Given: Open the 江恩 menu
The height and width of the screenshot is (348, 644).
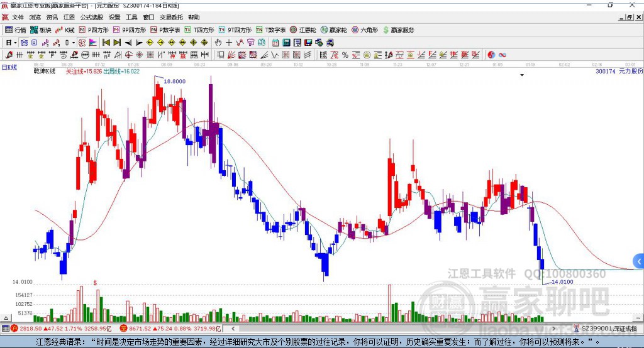Looking at the screenshot, I should [x=69, y=17].
